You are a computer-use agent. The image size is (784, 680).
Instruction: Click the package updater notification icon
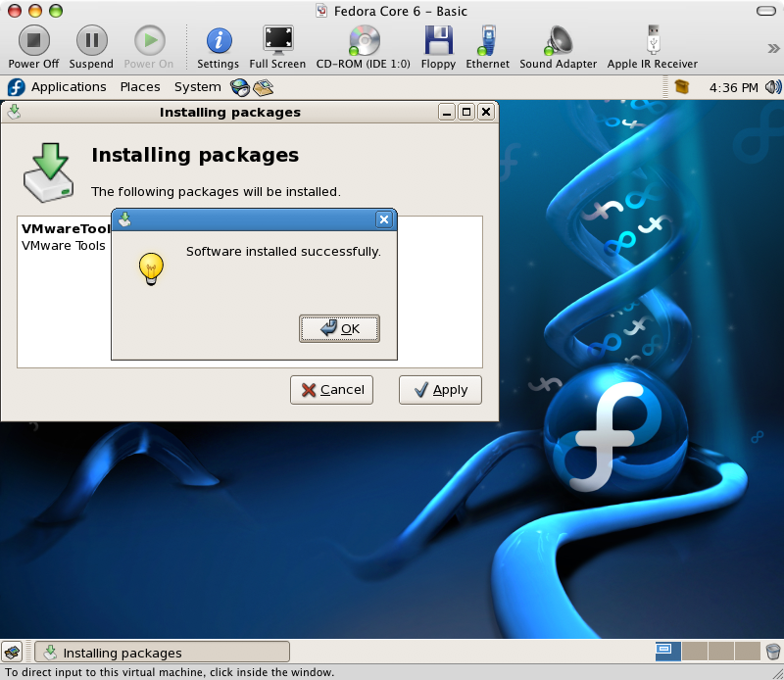(681, 87)
